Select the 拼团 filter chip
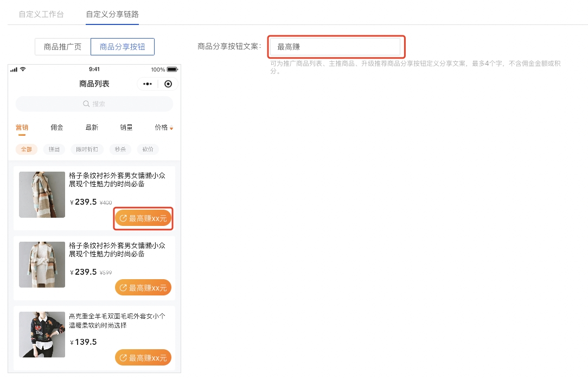The height and width of the screenshot is (378, 588). coord(54,149)
